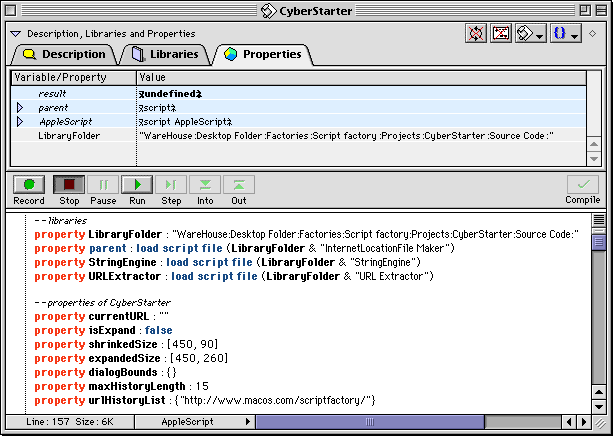Click the horizontal scrollbar thumb

click(370, 422)
